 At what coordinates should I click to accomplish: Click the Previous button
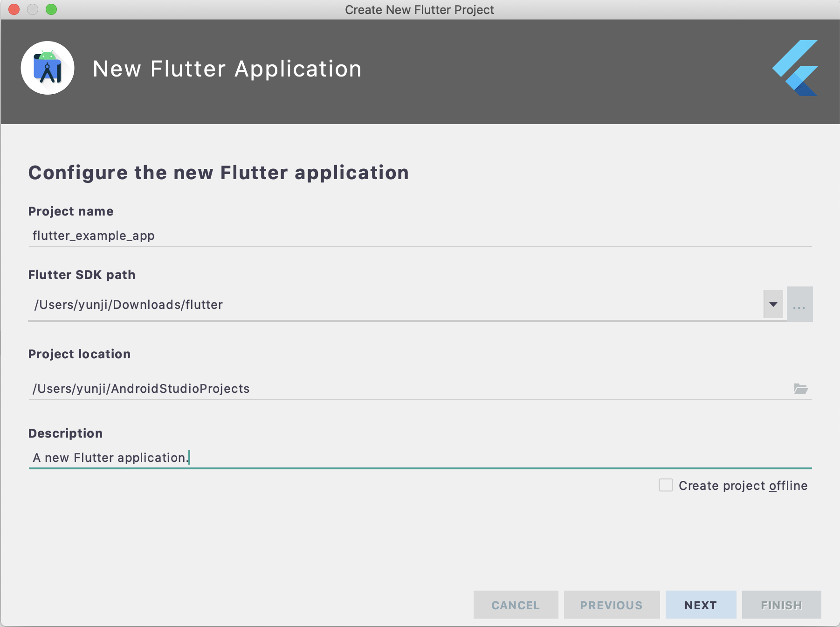click(x=612, y=605)
